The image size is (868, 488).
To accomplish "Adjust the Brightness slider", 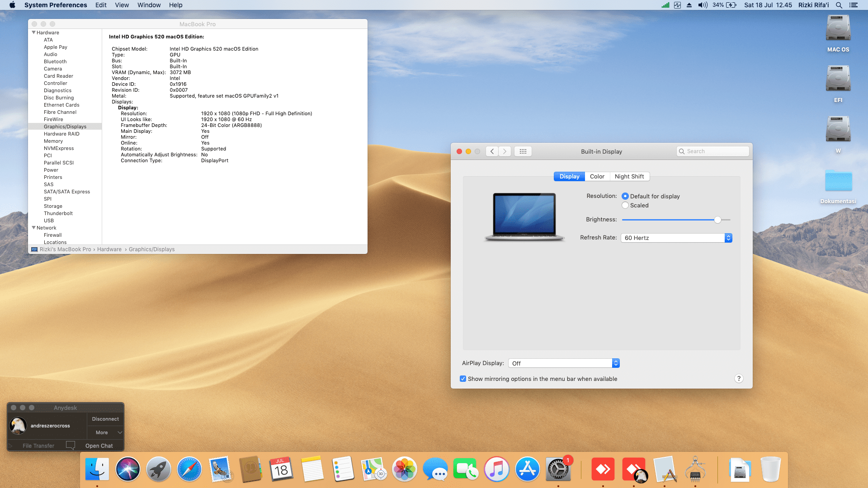I will click(x=717, y=220).
